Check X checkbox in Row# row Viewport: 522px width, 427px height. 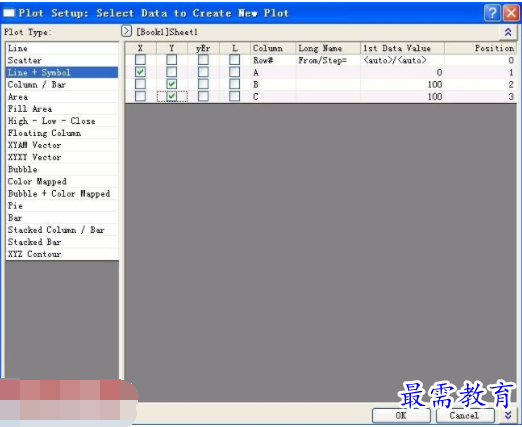point(140,60)
